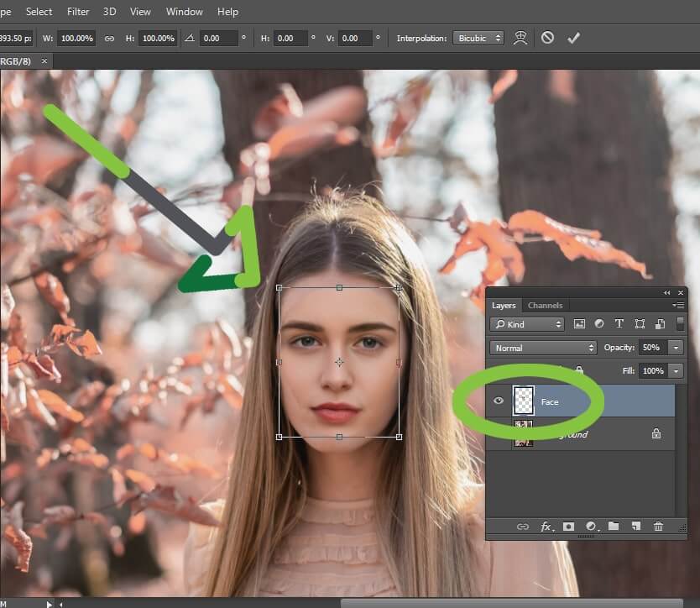The image size is (700, 608).
Task: Enable the warp transform mode
Action: 520,37
